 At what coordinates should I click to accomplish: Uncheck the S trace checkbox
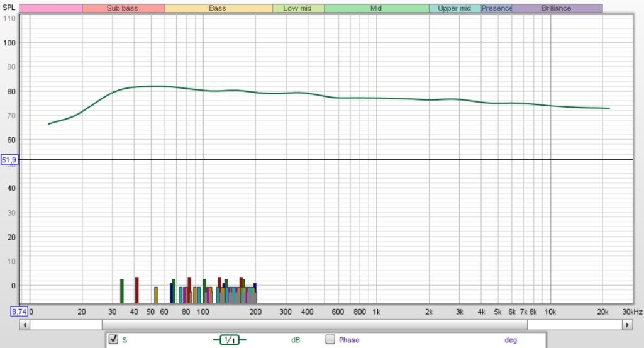point(114,340)
